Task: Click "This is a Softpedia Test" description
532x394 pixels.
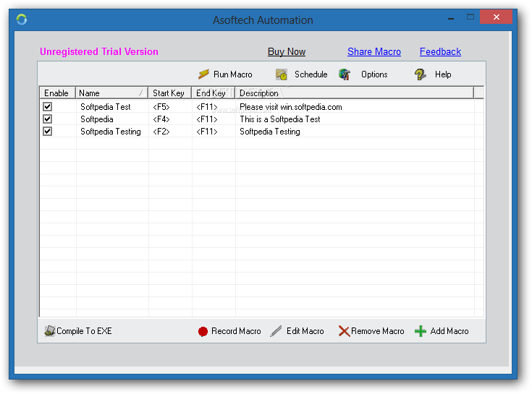Action: pos(280,119)
